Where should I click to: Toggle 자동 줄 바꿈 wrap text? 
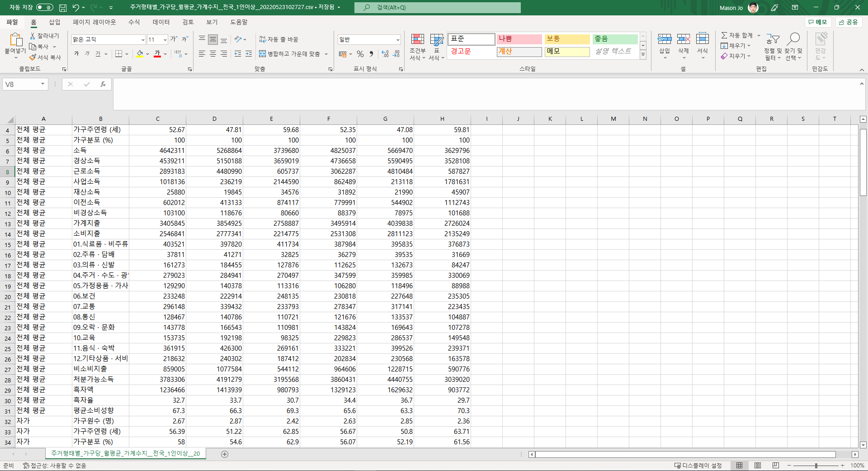278,40
